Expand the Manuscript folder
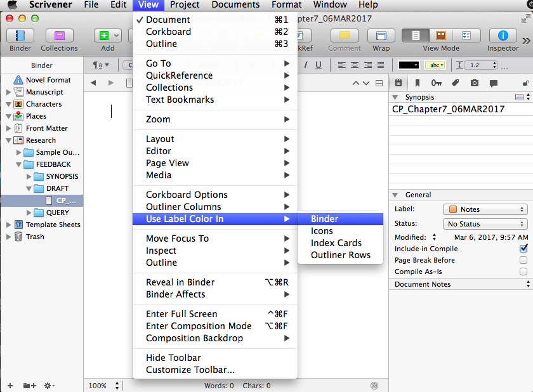Screen dimensions: 533x392 point(8,92)
